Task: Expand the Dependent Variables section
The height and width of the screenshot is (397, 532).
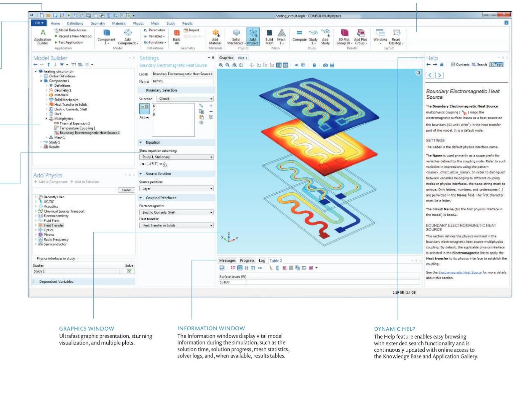Action: [x=34, y=282]
